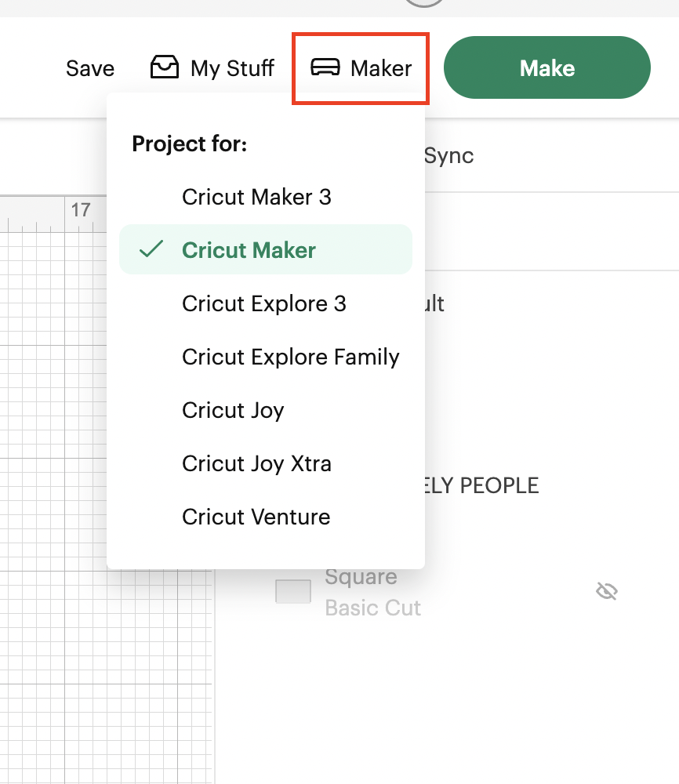Image resolution: width=679 pixels, height=784 pixels.
Task: Click the My Stuff inbox icon
Action: [164, 68]
